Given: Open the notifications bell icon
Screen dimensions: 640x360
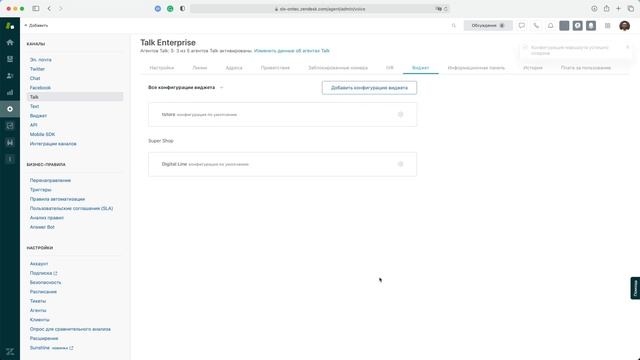Looking at the screenshot, I should (x=550, y=25).
